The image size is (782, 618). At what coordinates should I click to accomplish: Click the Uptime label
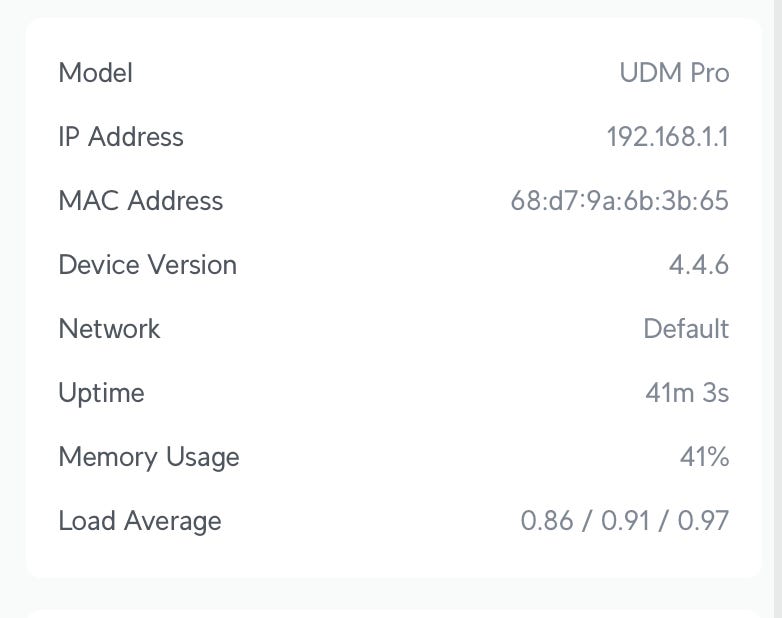coord(101,393)
